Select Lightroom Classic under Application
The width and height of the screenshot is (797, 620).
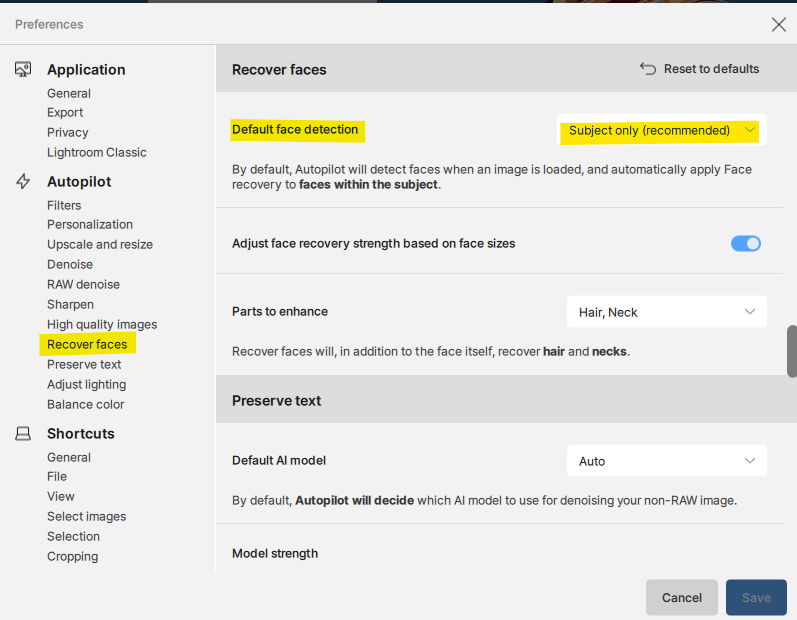97,152
